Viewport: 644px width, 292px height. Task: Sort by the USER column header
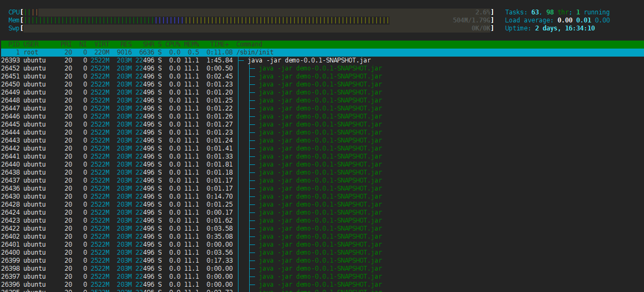tap(31, 44)
